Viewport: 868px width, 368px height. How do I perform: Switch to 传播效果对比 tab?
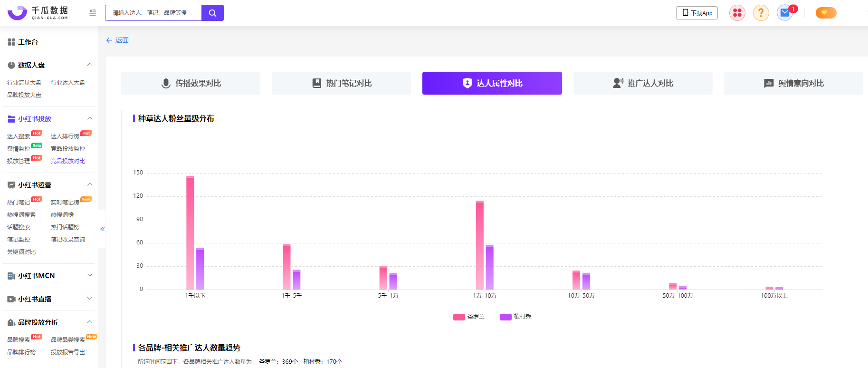coord(191,83)
